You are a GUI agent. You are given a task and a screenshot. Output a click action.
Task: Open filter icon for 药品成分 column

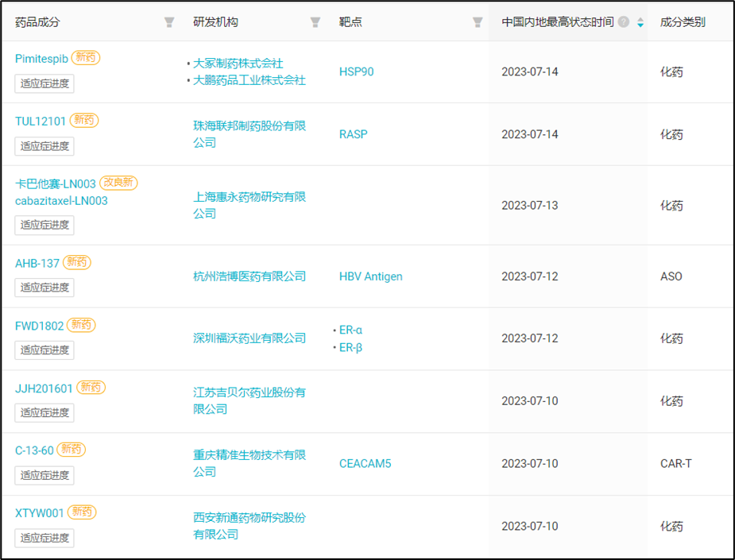(x=169, y=22)
